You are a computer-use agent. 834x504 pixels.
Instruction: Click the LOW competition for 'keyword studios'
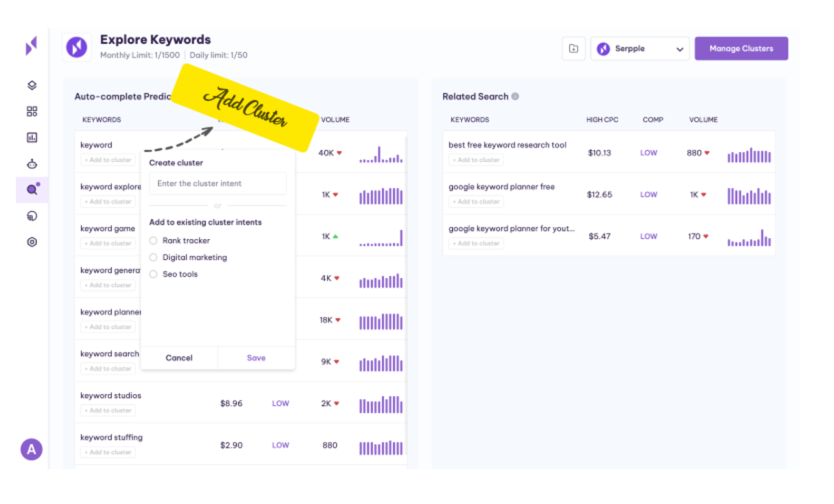[280, 403]
